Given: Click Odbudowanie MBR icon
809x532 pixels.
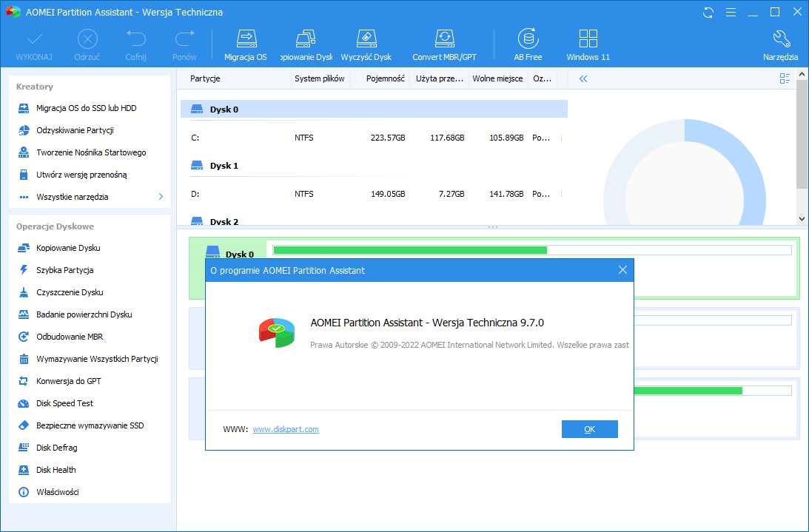Looking at the screenshot, I should (x=24, y=337).
